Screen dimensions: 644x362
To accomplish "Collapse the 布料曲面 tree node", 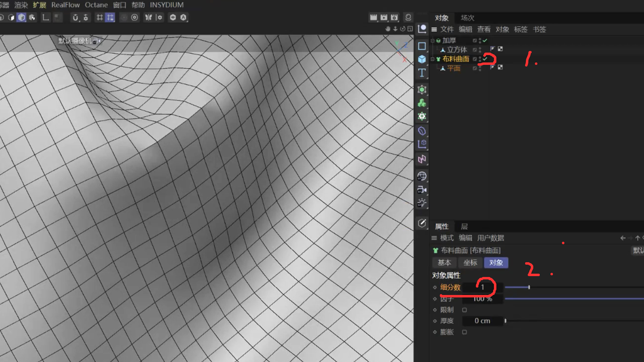I will 433,59.
